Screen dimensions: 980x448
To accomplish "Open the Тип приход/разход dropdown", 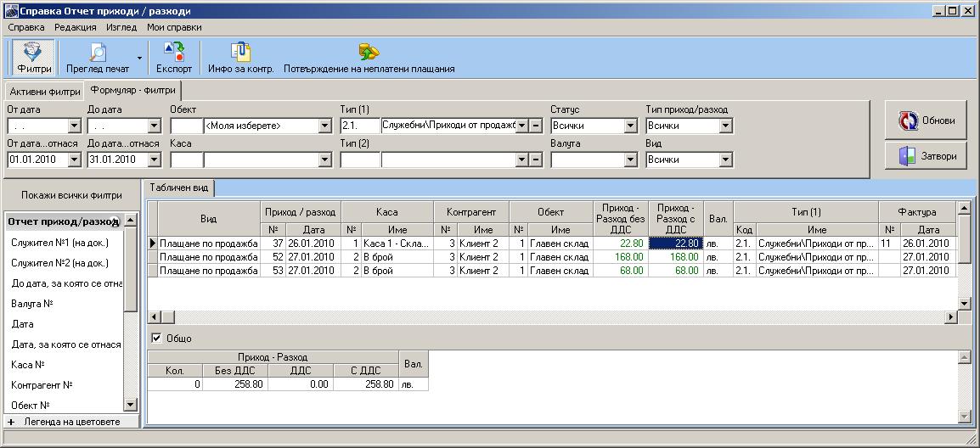I will 725,126.
